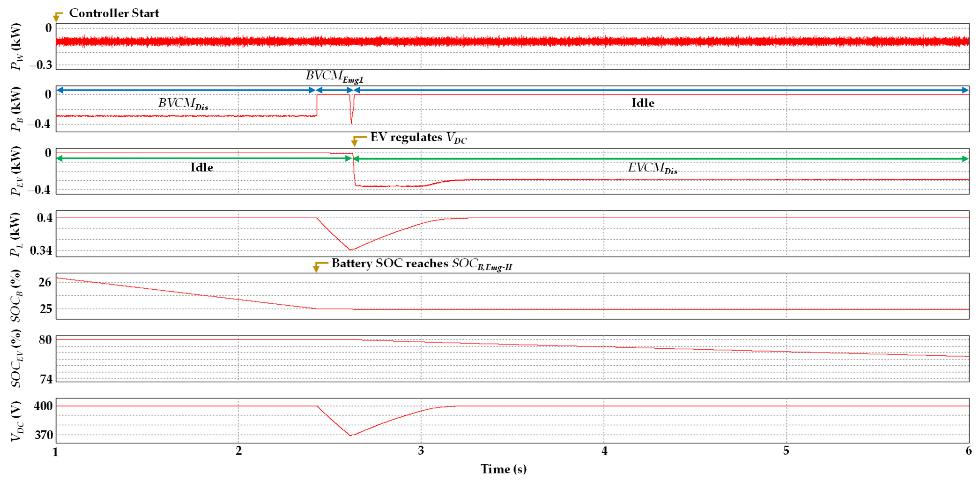
Task: Click the 'Battery SOC reaches SOCB,Emg-H' annotation
Action: (x=422, y=264)
